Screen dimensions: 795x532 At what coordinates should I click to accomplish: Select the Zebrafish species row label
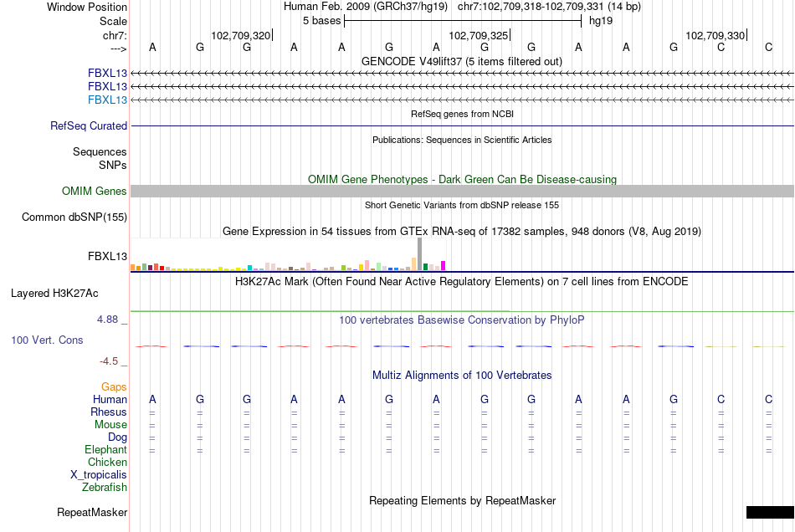click(x=105, y=487)
